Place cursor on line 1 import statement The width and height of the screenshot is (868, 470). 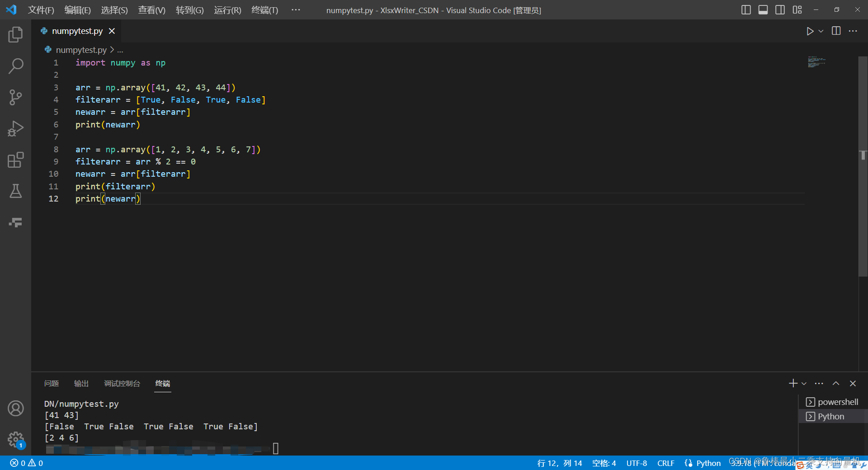click(120, 63)
